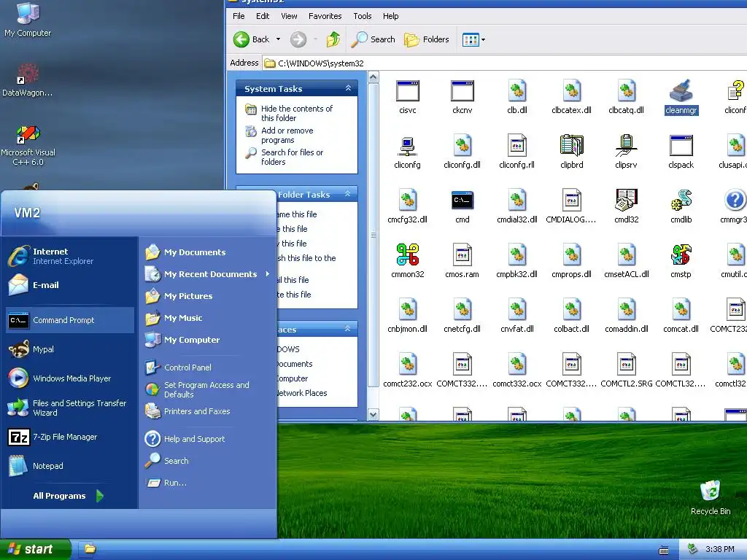Open the DataWagon desktop shortcut
Screen dimensions: 747x560
tap(28, 79)
